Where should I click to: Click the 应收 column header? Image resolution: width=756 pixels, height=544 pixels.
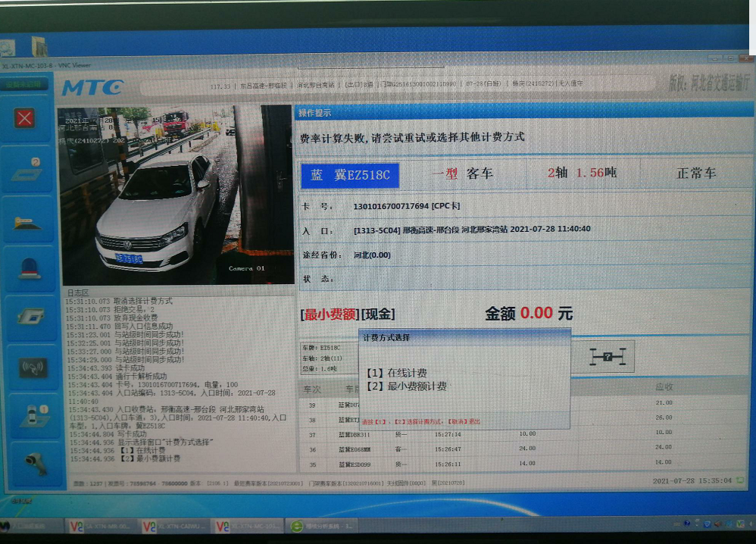664,386
